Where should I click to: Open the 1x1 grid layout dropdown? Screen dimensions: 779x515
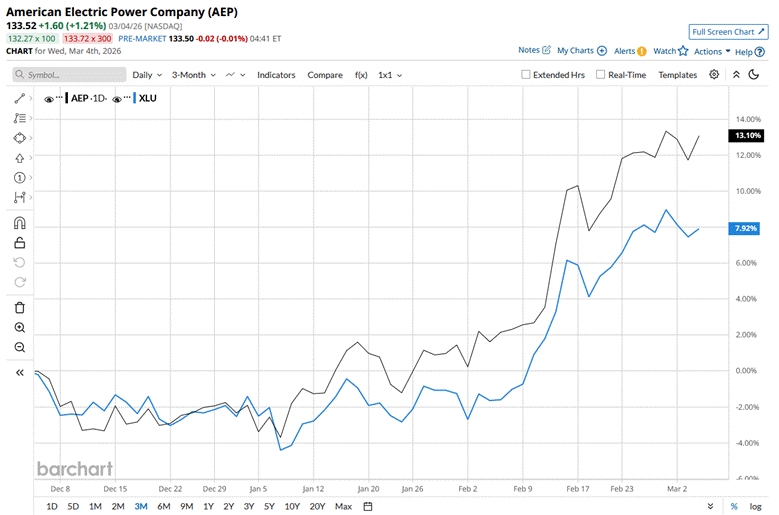point(390,75)
